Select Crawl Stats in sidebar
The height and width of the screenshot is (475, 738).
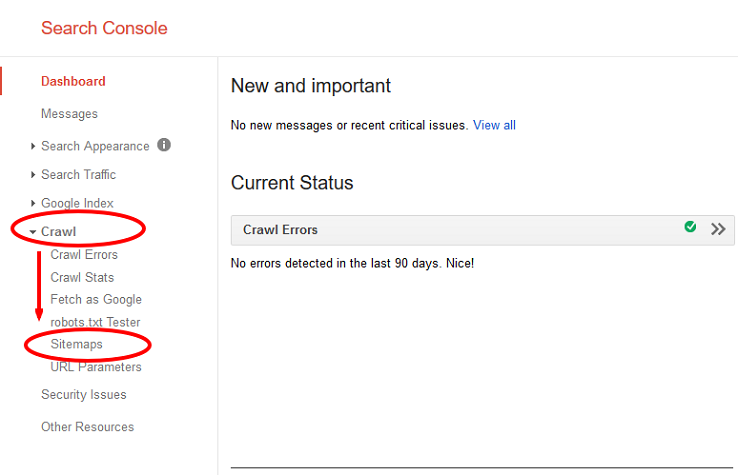coord(82,277)
